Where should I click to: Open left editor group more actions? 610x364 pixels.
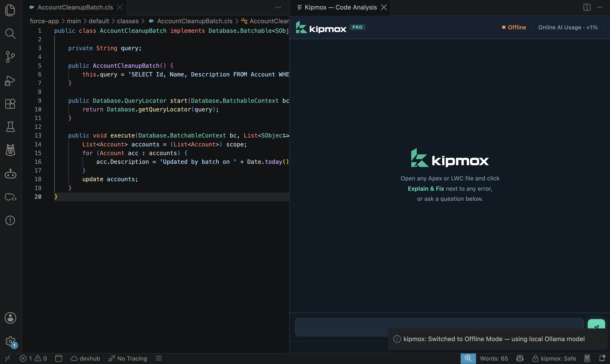278,7
